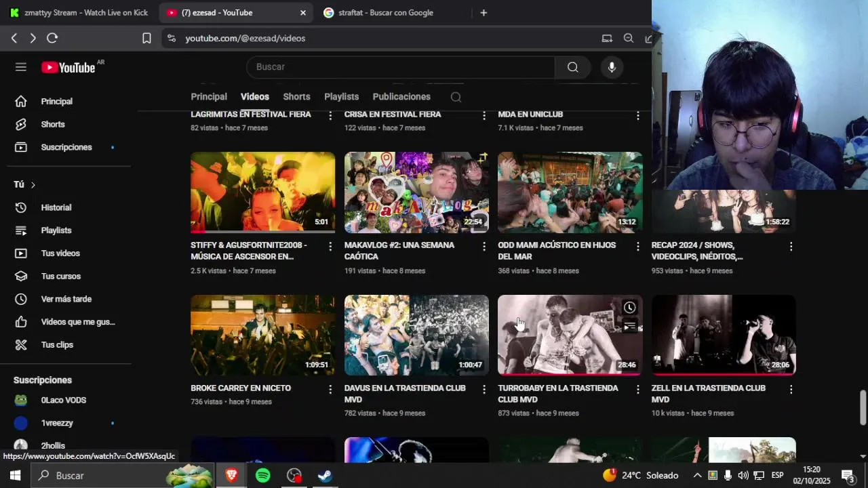Click the taskbar Buscar search box
Image resolution: width=868 pixels, height=488 pixels.
(123, 476)
